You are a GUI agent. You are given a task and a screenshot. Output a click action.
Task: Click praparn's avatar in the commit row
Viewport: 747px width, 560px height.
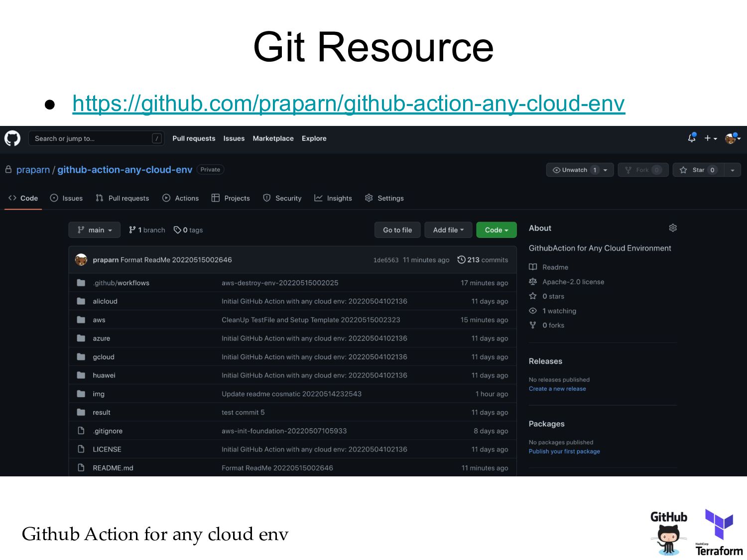[x=81, y=260]
